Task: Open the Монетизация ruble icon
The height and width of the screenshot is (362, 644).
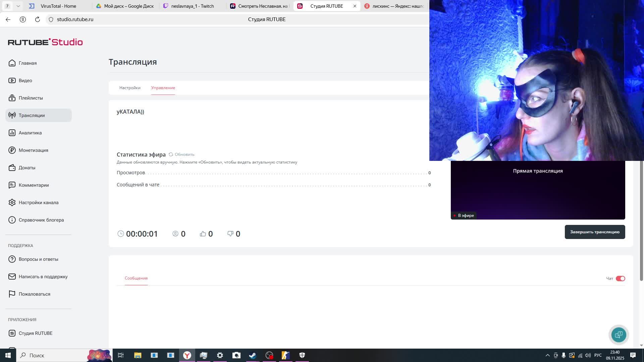Action: click(12, 150)
